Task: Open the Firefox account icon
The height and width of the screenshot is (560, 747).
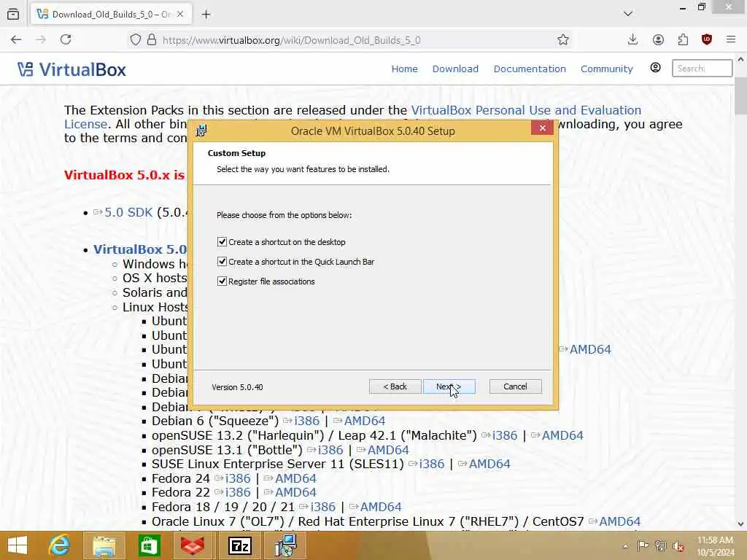Action: 658,40
